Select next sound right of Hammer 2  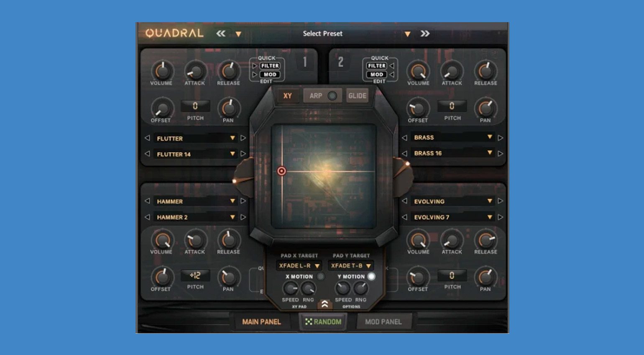point(243,217)
